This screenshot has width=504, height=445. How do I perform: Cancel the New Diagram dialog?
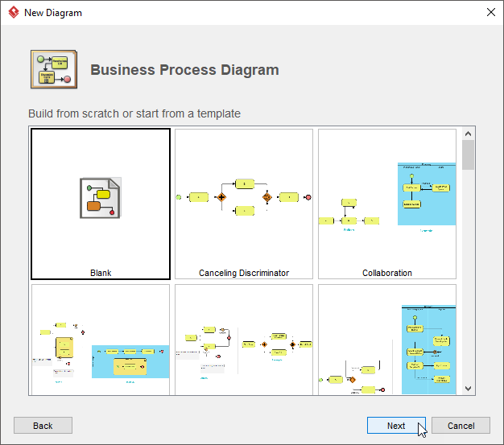click(461, 426)
